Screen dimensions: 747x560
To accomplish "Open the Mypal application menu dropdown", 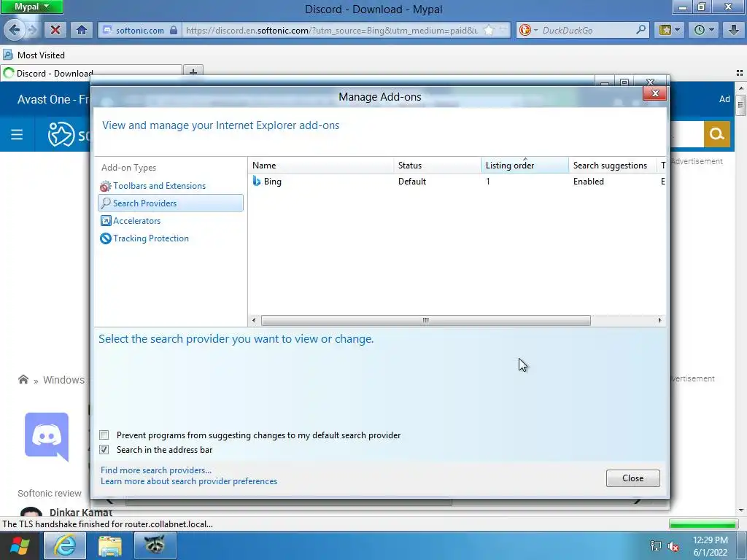I will tap(31, 7).
